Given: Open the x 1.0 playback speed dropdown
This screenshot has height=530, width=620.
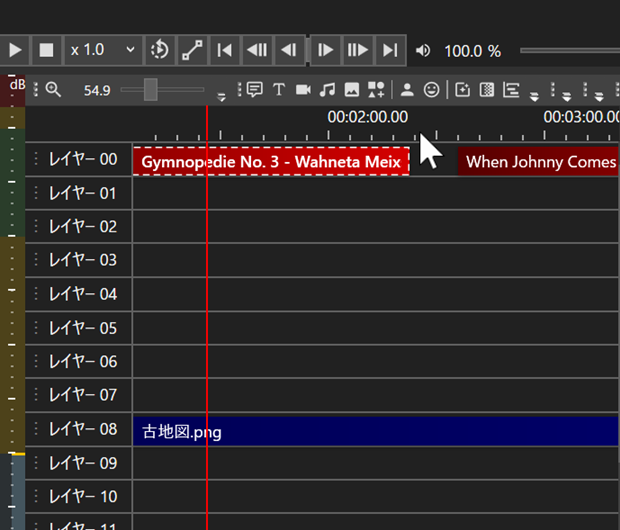Looking at the screenshot, I should 102,50.
